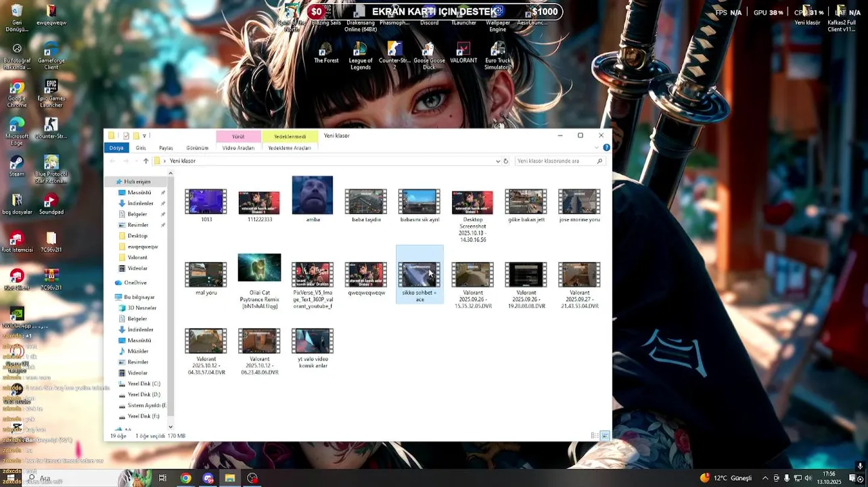Open Task View on the taskbar
The height and width of the screenshot is (487, 868).
coord(162,478)
